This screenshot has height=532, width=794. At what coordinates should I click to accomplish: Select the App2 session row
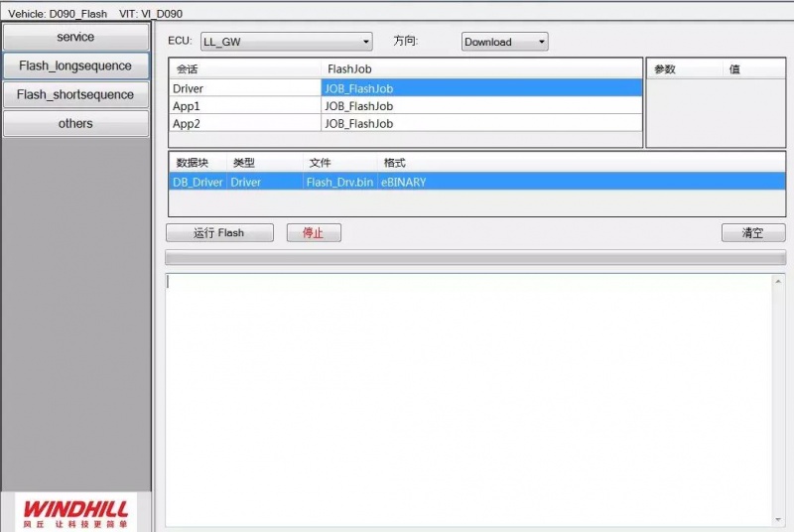pyautogui.click(x=243, y=124)
